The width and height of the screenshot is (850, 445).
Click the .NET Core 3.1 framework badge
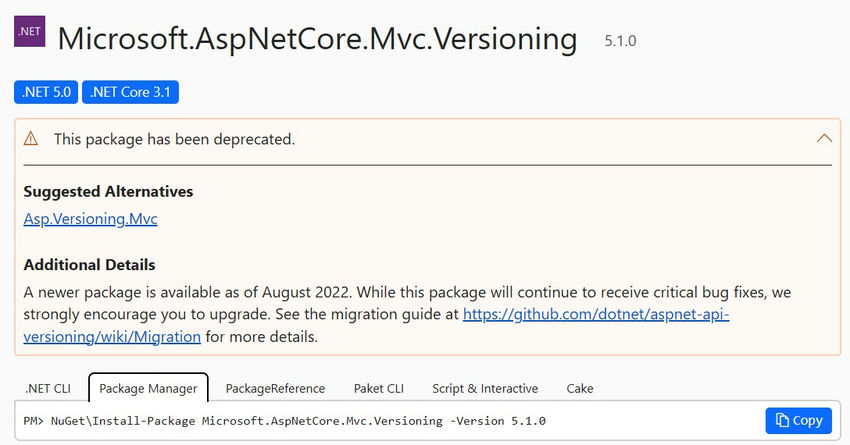130,92
